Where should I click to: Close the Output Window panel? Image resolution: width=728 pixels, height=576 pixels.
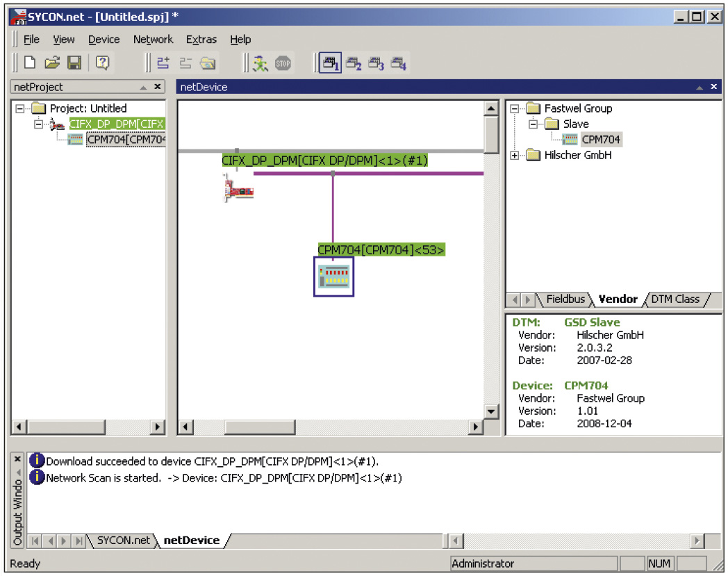17,459
